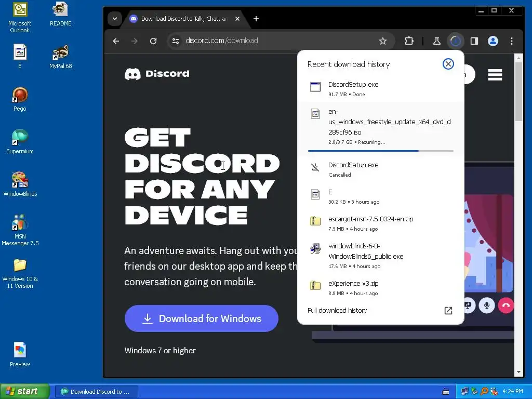Click the microphone button in Discord illustration

pyautogui.click(x=486, y=305)
